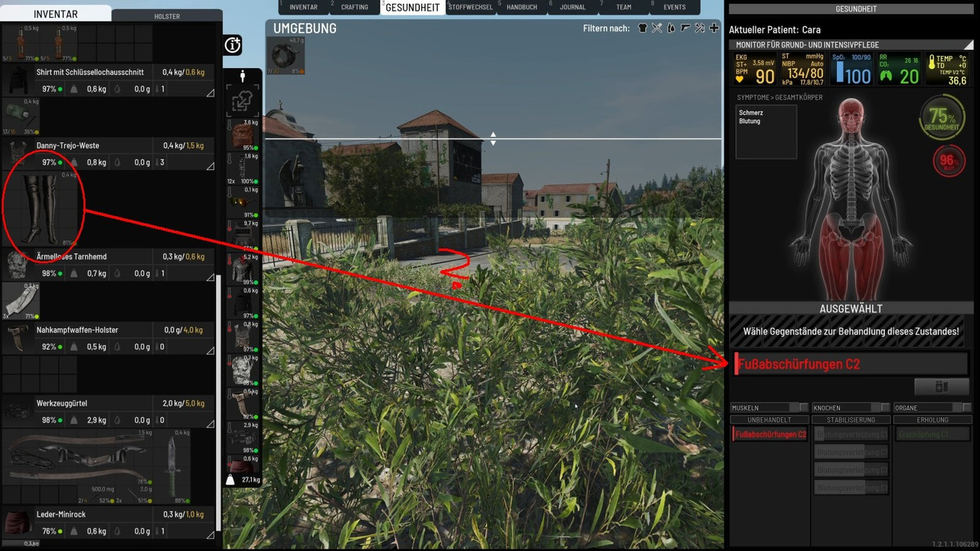
Task: Click the first-aid kit treatment button
Action: coord(941,387)
